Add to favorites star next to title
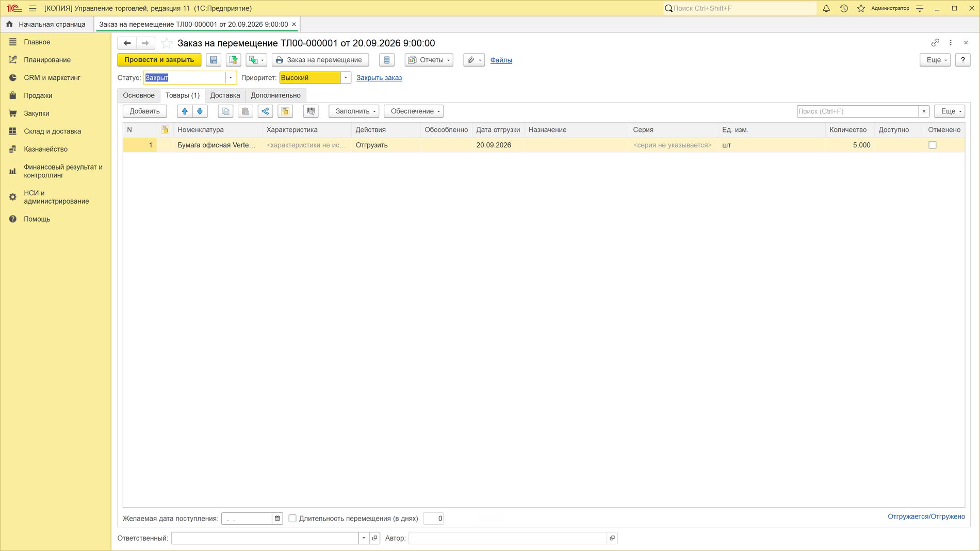 coord(167,43)
